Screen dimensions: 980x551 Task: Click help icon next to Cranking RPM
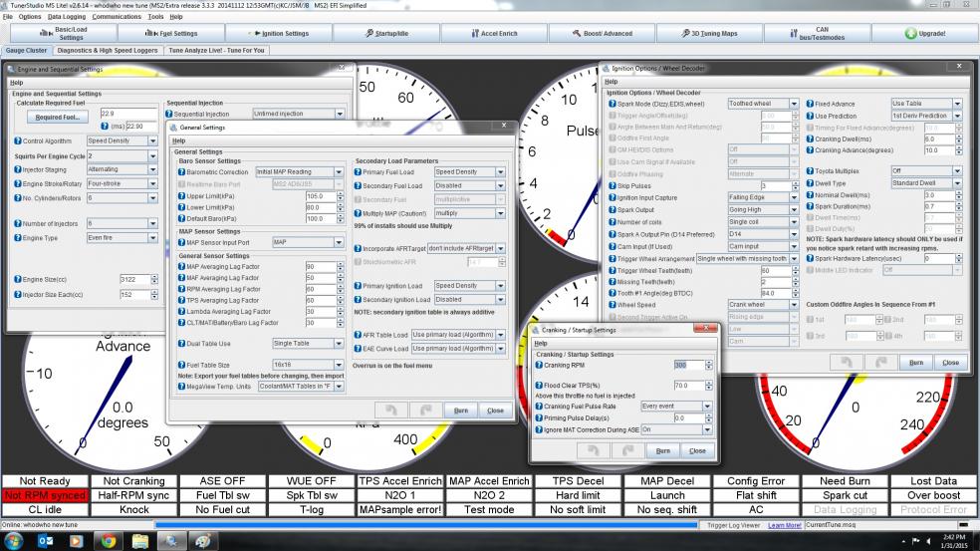pyautogui.click(x=539, y=365)
